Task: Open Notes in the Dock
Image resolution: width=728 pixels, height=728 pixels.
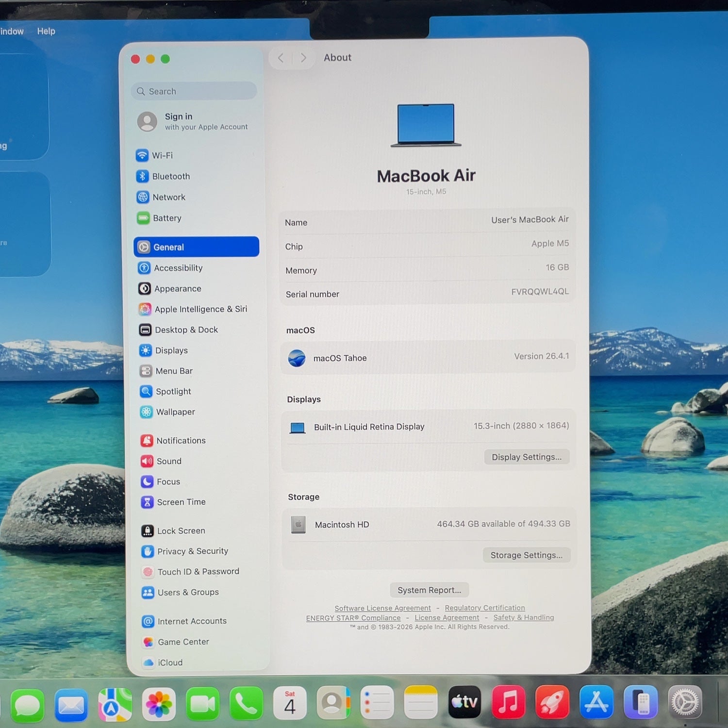Action: [x=421, y=702]
